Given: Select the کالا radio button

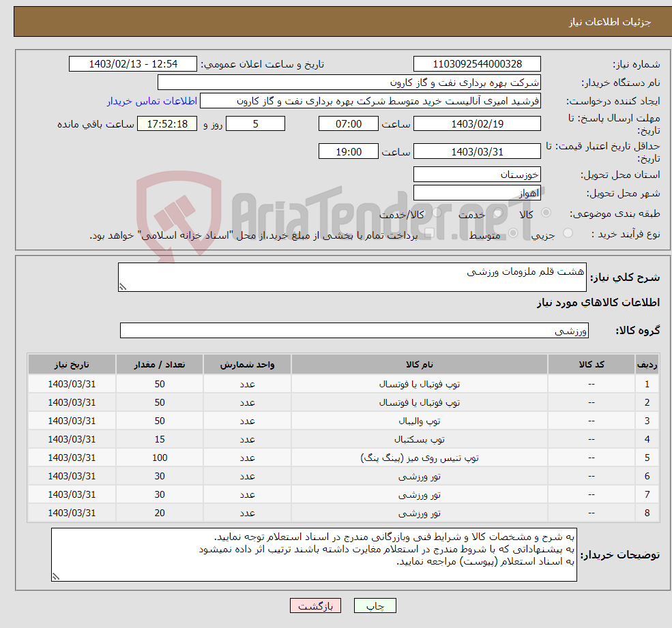Looking at the screenshot, I should pos(546,213).
